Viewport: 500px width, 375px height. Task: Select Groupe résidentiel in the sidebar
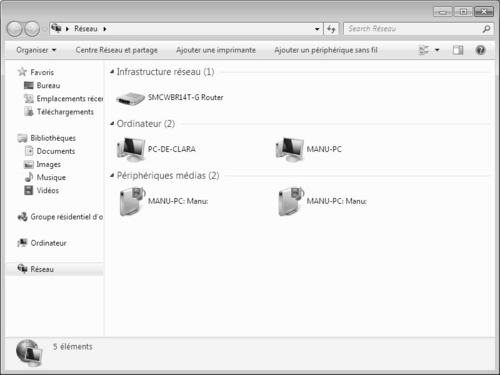(67, 217)
